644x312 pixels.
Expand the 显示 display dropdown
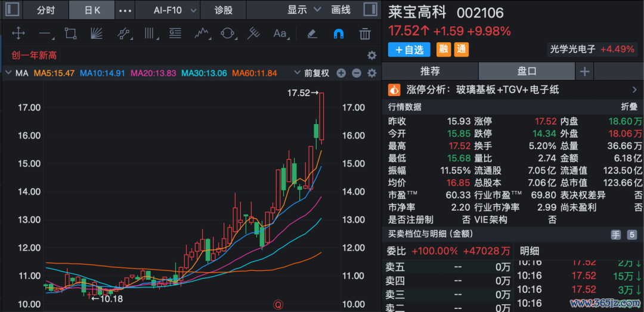pyautogui.click(x=304, y=10)
